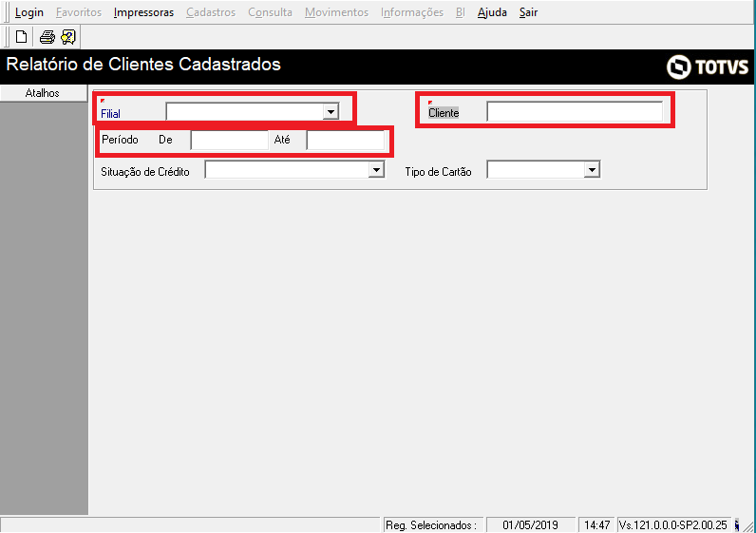Open the Impressoras menu
Viewport: 756px width, 533px height.
coord(143,12)
